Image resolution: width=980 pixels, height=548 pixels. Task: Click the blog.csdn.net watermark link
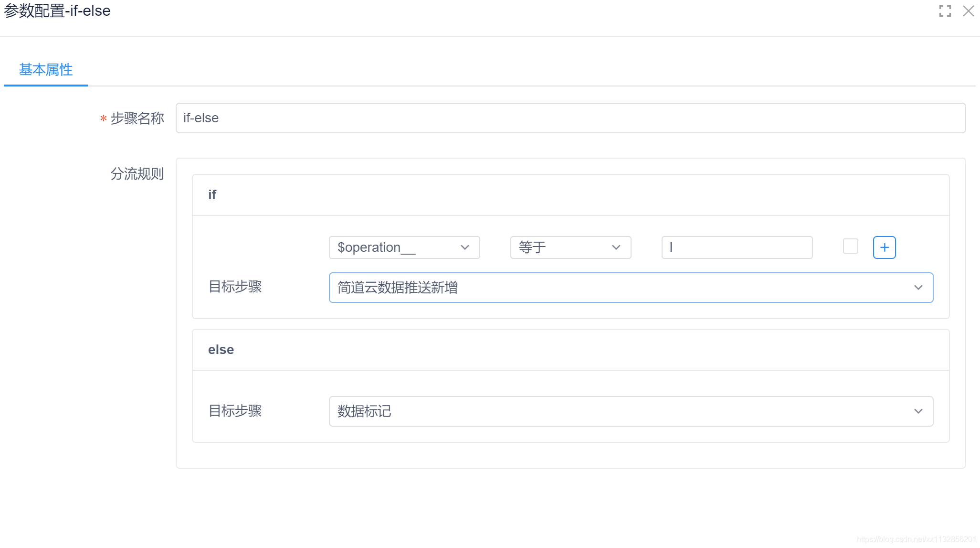point(916,539)
